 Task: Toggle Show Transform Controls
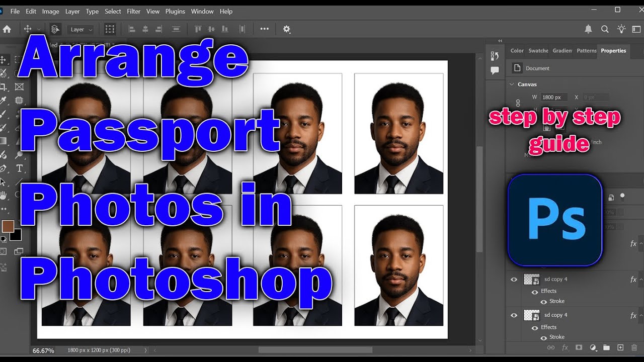[110, 29]
